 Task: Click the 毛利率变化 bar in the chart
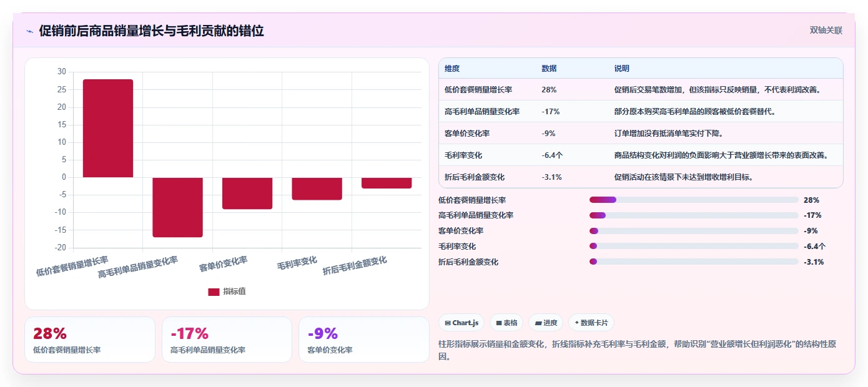[x=317, y=189]
